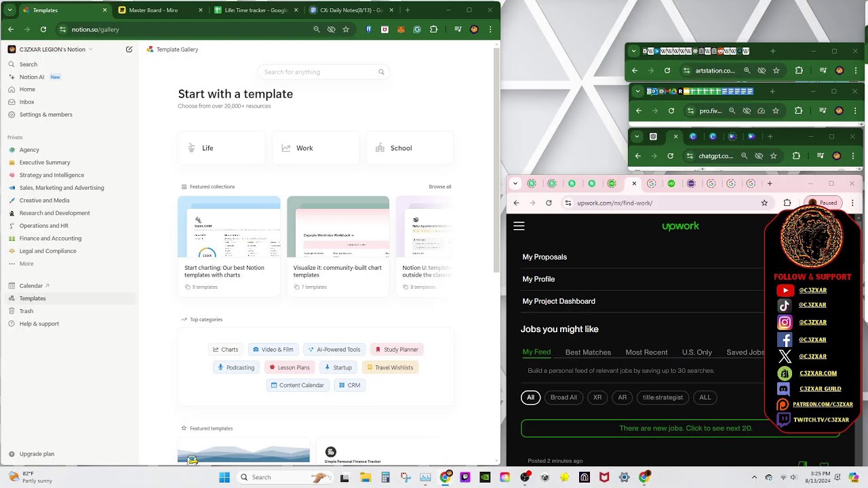Select the Video & Film category chip
868x488 pixels.
[273, 350]
